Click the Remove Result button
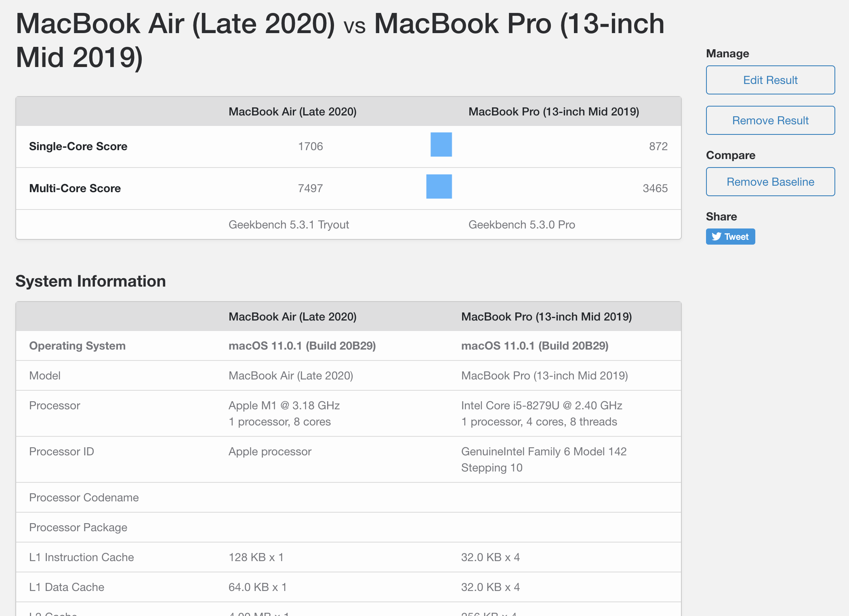The image size is (849, 616). (770, 120)
